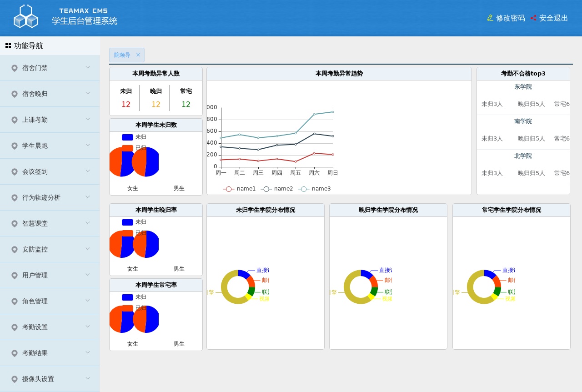Screen dimensions: 582x392
Task: Click the TEAMAX CMS cube logo
Action: [x=26, y=16]
